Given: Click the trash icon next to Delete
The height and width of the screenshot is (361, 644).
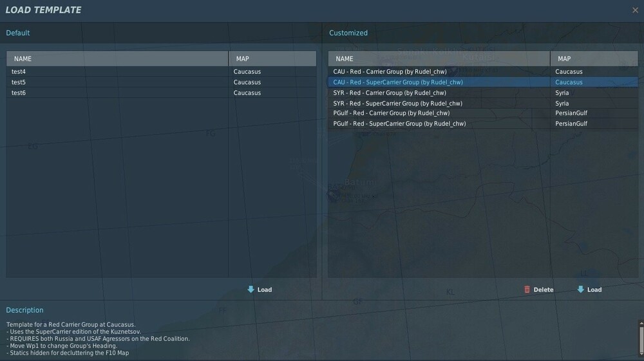Looking at the screenshot, I should 527,289.
